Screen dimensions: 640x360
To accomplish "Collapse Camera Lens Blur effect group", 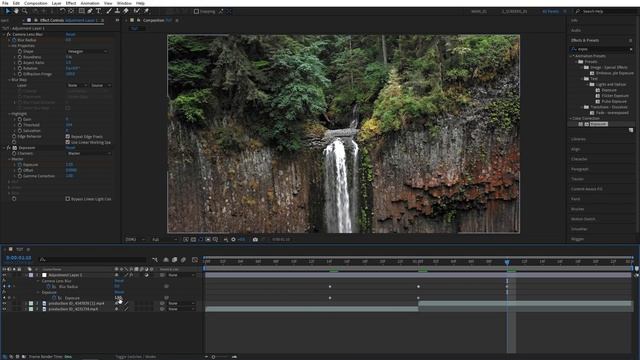I will click(x=4, y=34).
